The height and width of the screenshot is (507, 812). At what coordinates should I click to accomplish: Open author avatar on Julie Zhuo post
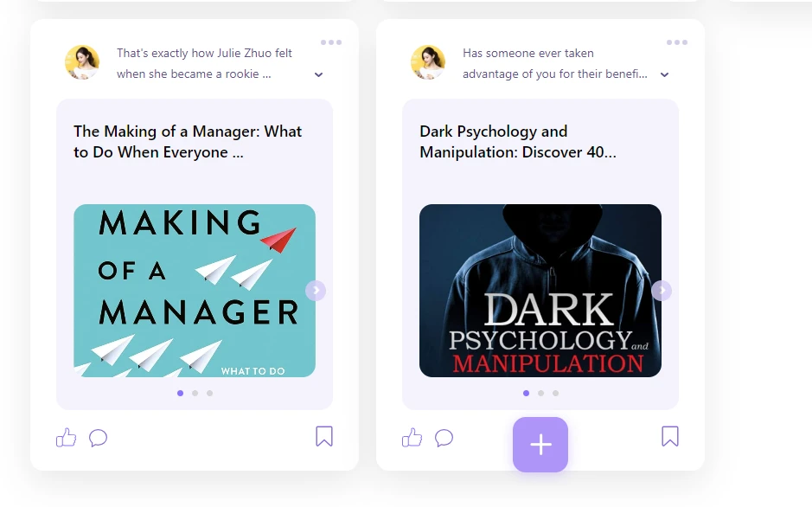point(82,62)
